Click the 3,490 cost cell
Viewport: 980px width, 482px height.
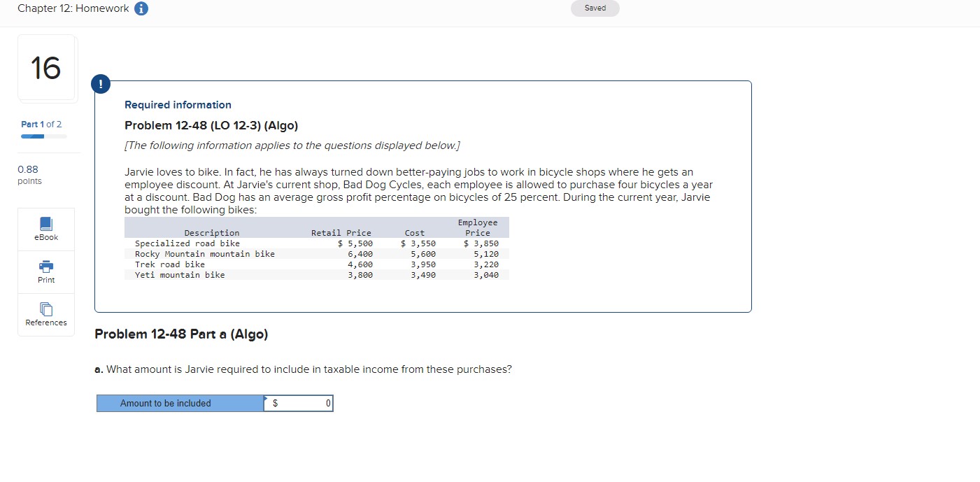423,275
